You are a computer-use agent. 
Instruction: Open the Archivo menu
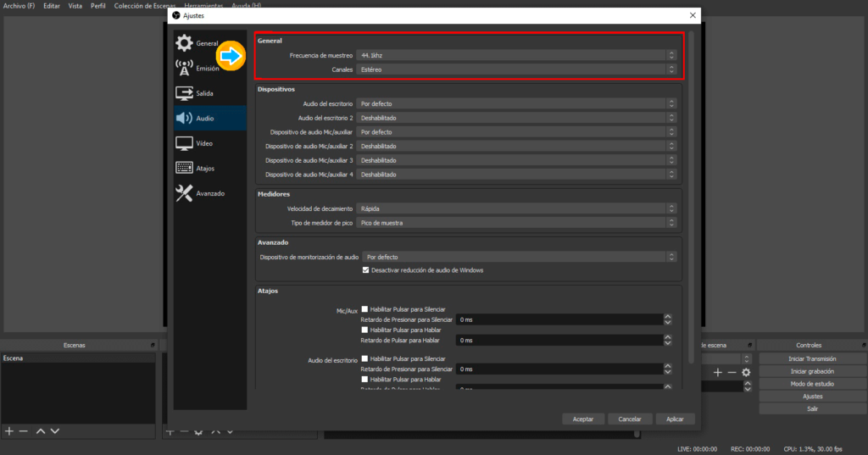[x=19, y=6]
